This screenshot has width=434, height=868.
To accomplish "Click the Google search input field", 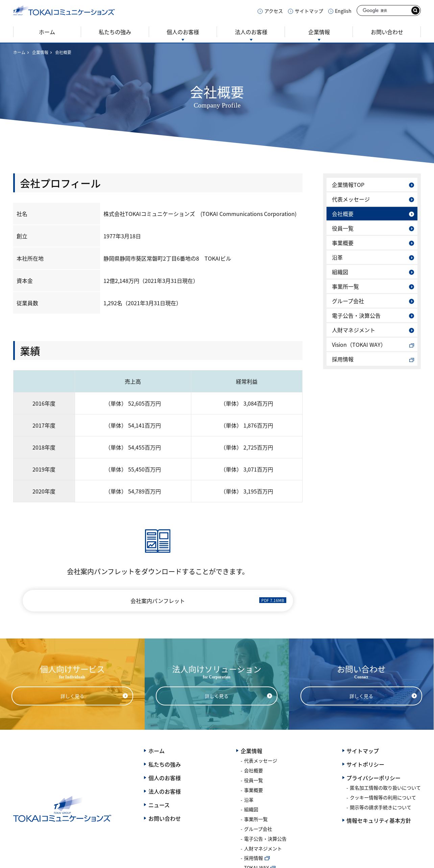I will coord(384,10).
